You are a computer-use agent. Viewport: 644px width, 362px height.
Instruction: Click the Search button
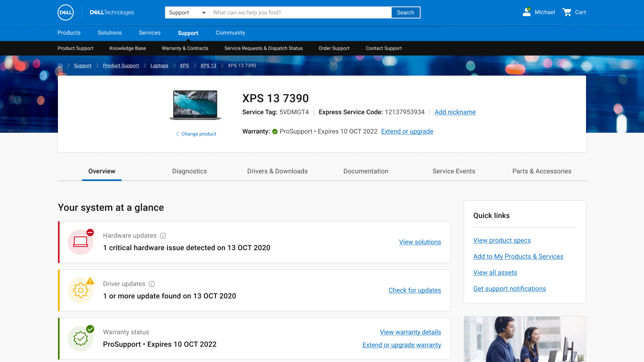[406, 12]
